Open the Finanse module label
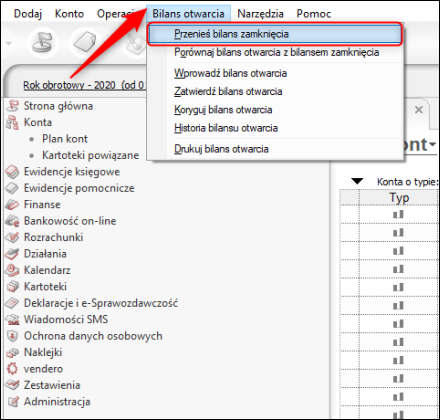The height and width of the screenshot is (420, 440). point(42,204)
